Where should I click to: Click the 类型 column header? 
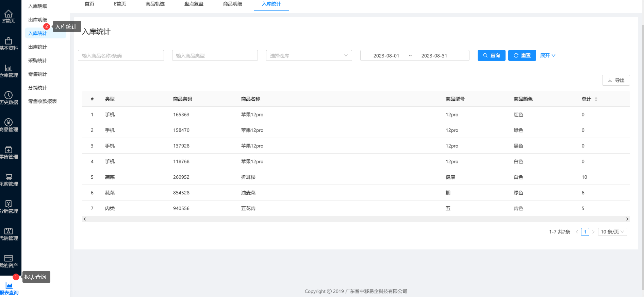(110, 99)
